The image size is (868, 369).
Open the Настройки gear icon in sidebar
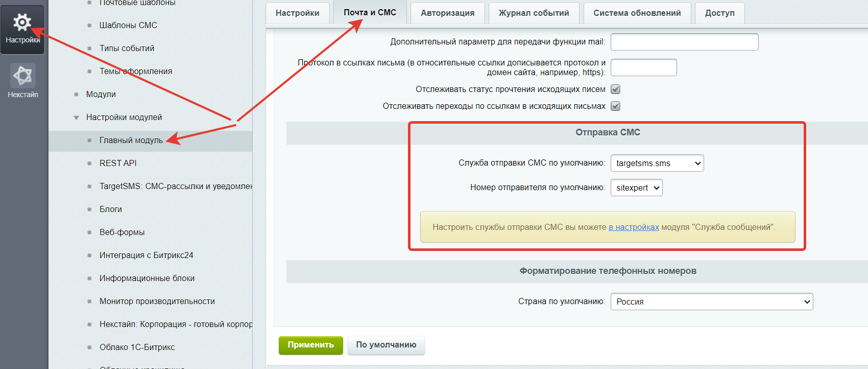(22, 29)
